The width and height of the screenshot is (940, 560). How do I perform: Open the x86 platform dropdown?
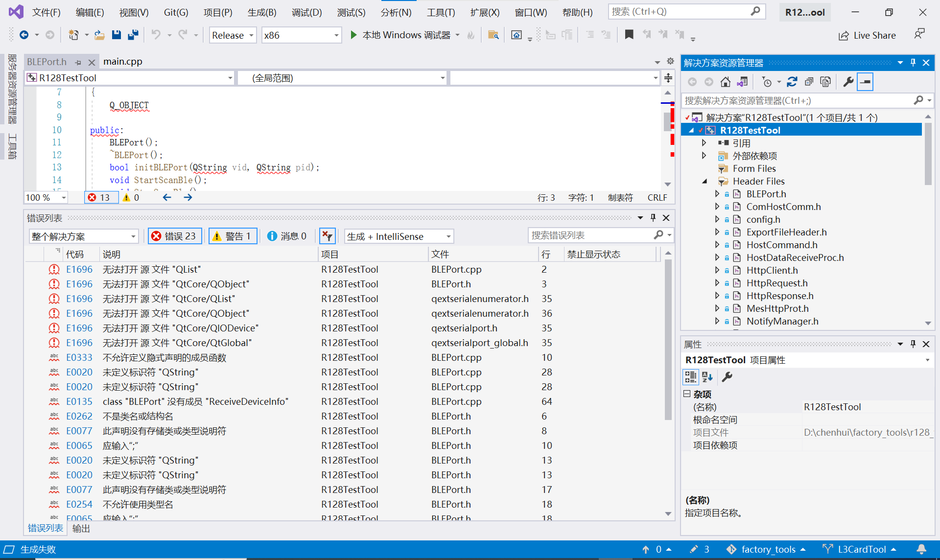[301, 35]
